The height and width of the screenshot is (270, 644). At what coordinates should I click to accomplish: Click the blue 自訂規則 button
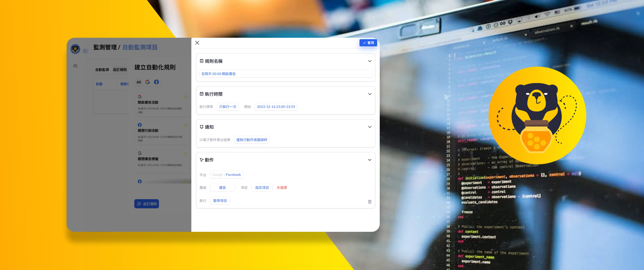[147, 204]
